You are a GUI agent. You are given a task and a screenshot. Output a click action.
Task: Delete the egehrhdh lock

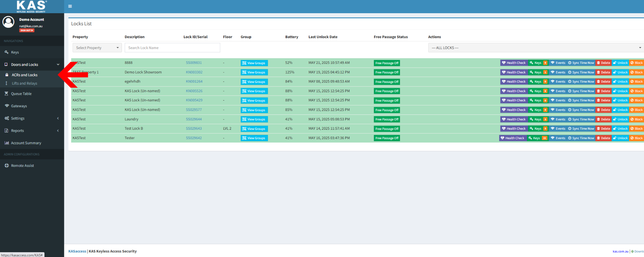pyautogui.click(x=604, y=82)
